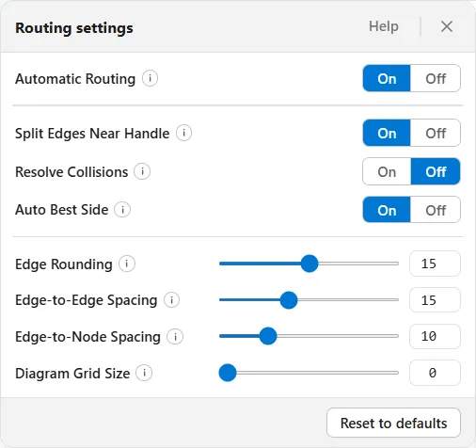
Task: Click the Edge-to-Node Spacing slider handle
Action: click(x=268, y=336)
